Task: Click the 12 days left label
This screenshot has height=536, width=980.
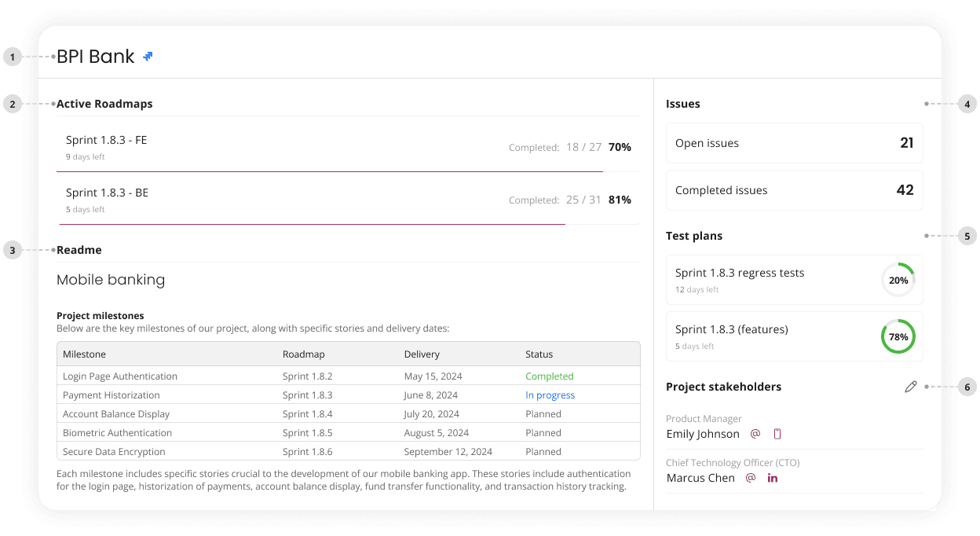Action: click(697, 290)
